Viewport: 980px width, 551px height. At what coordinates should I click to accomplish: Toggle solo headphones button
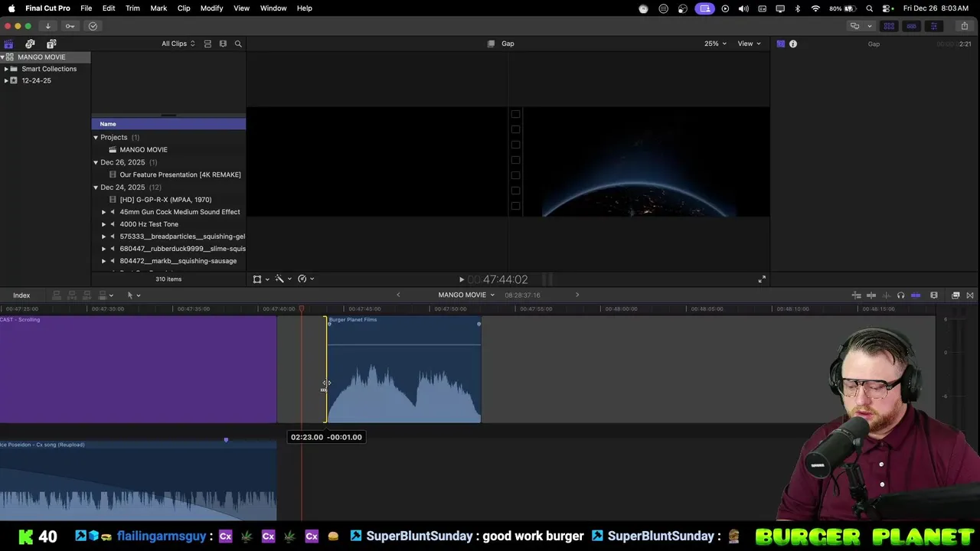pyautogui.click(x=900, y=295)
